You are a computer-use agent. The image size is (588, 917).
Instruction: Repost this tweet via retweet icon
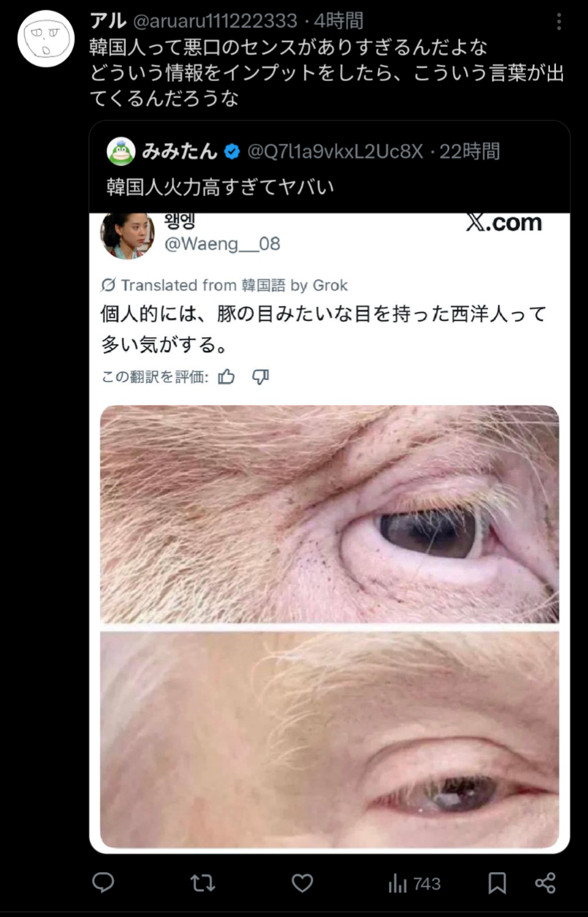[x=202, y=884]
